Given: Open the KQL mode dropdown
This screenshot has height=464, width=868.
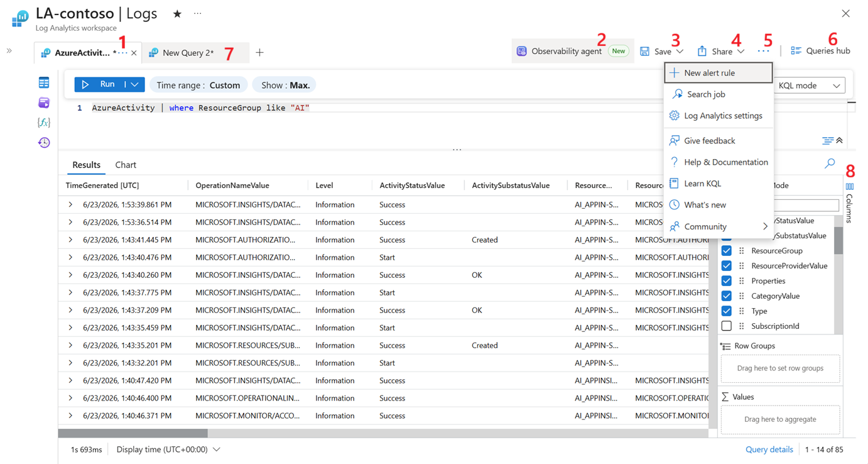Looking at the screenshot, I should pos(808,86).
